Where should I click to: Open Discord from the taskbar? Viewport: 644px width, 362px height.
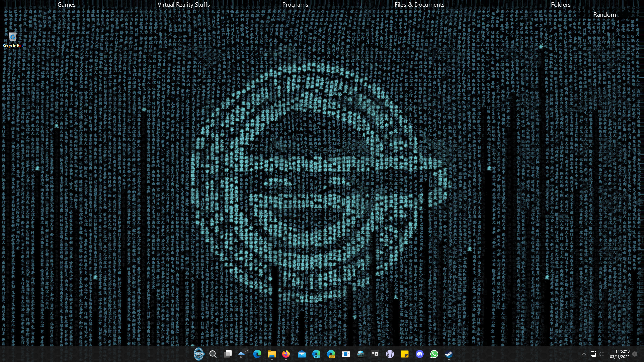(420, 354)
